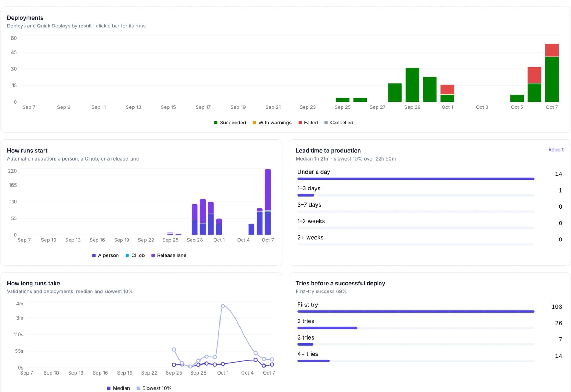Viewport: 571px width, 392px height.
Task: Click the 7 count beside 3 tries
Action: (x=560, y=340)
